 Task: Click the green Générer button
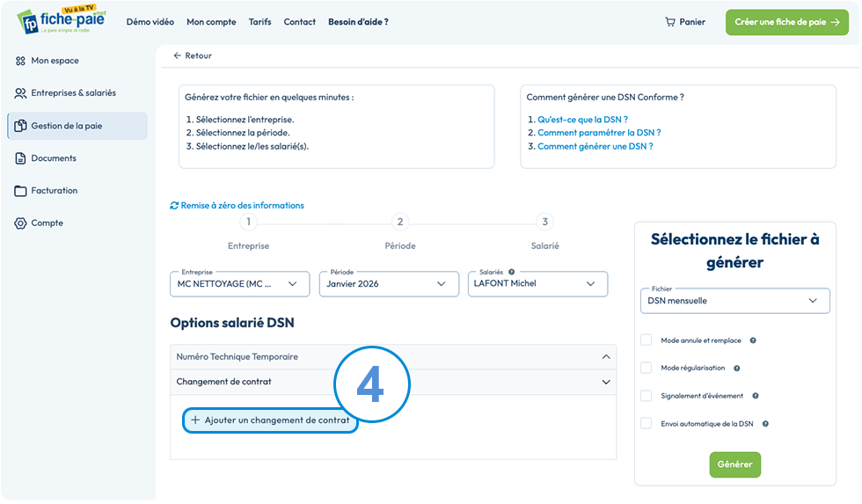point(735,465)
